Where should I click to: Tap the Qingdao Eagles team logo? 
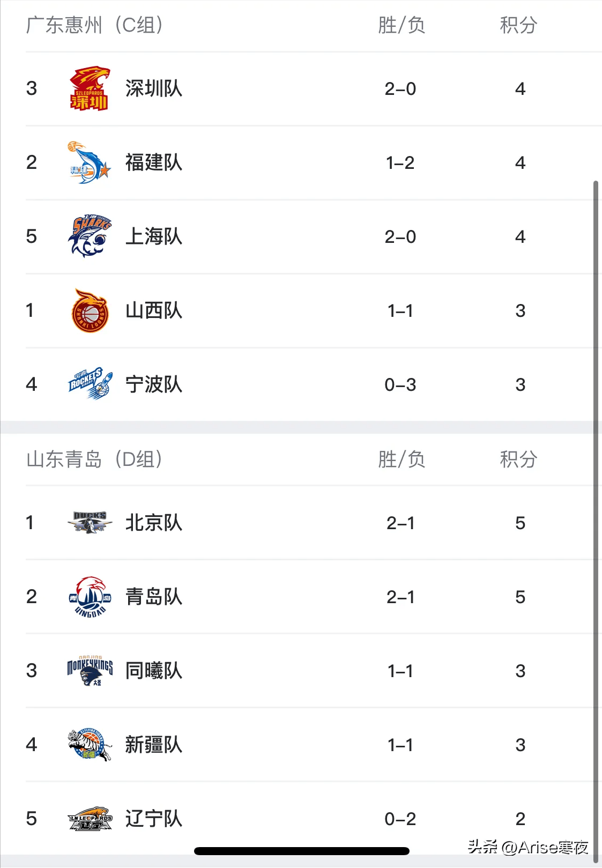(90, 597)
